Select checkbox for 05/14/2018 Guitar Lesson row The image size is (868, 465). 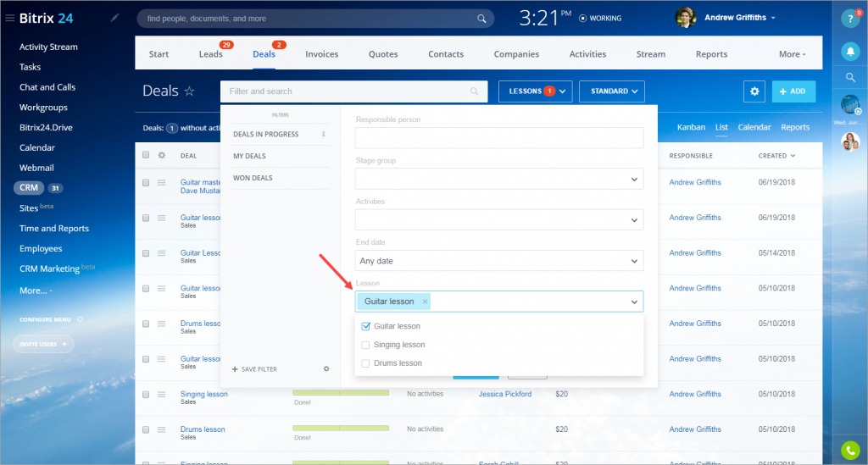[146, 253]
